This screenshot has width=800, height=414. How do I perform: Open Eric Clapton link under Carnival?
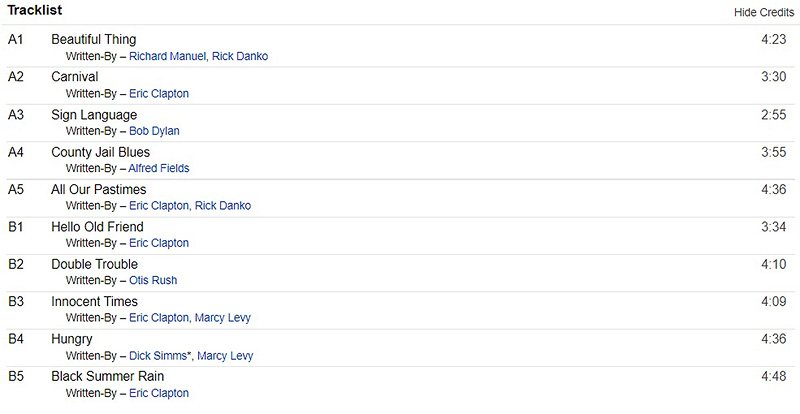coord(159,93)
